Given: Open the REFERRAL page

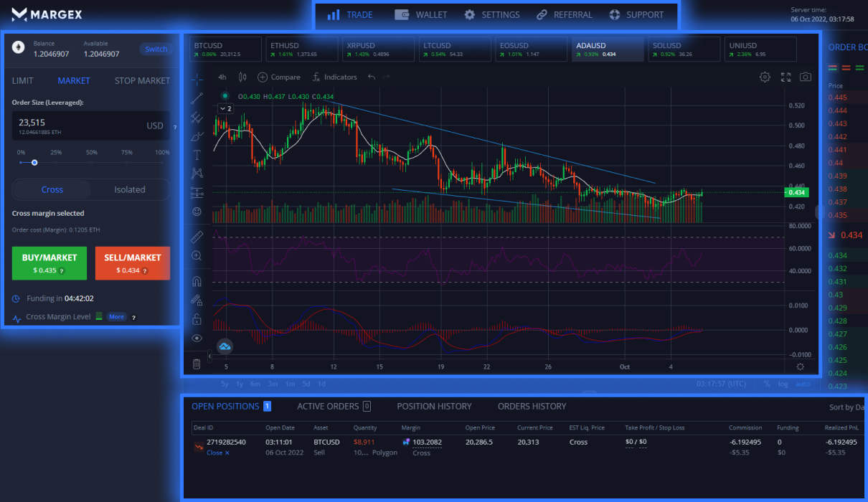Looking at the screenshot, I should pyautogui.click(x=565, y=14).
